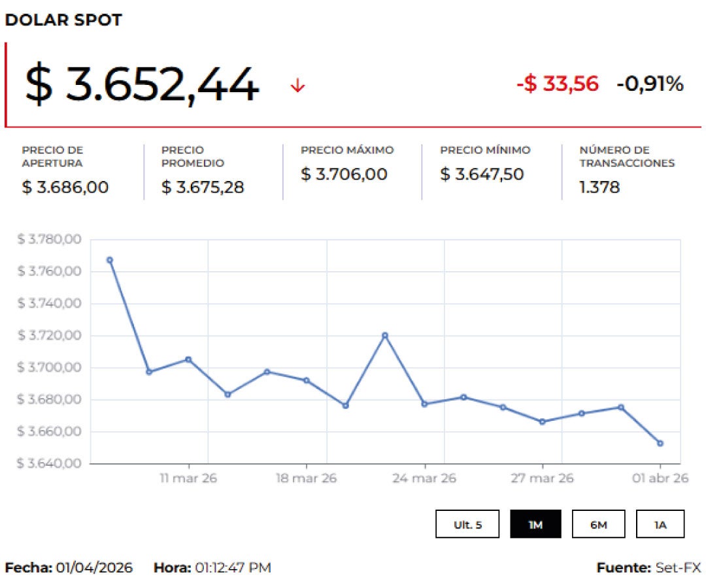This screenshot has width=706, height=588.
Task: Click the chart peak point near $3.720
Action: (385, 336)
